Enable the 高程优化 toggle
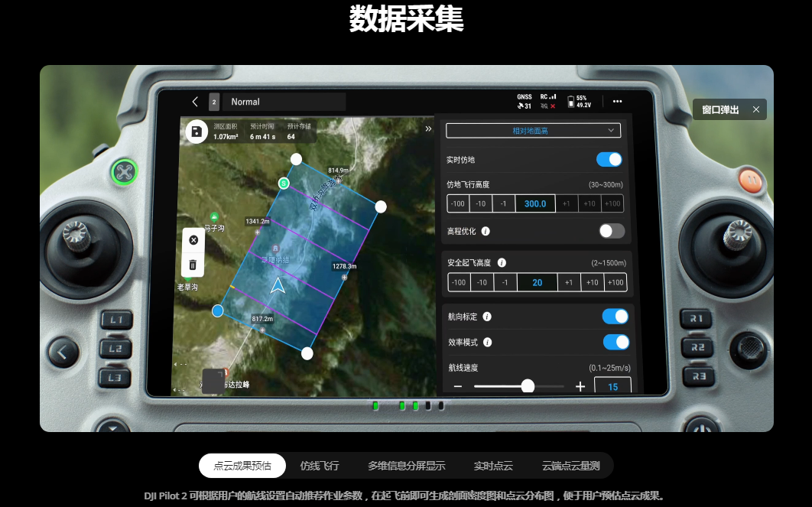This screenshot has width=812, height=507. [x=611, y=231]
